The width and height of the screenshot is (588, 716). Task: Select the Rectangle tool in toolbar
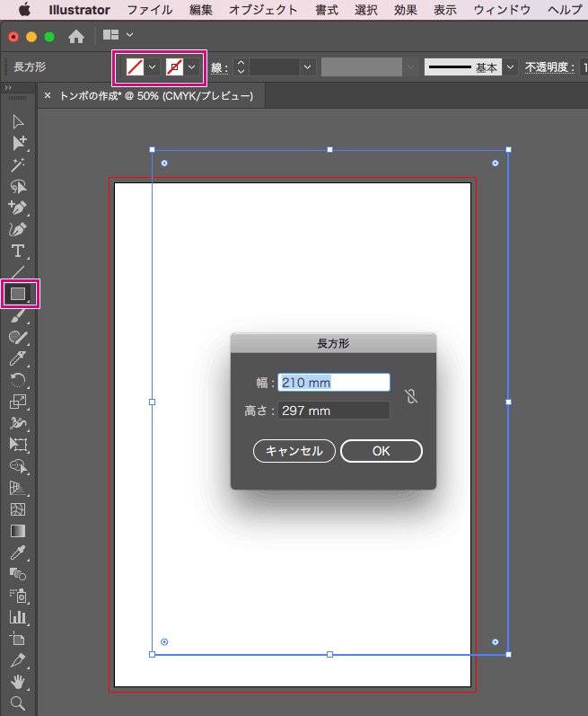(18, 294)
